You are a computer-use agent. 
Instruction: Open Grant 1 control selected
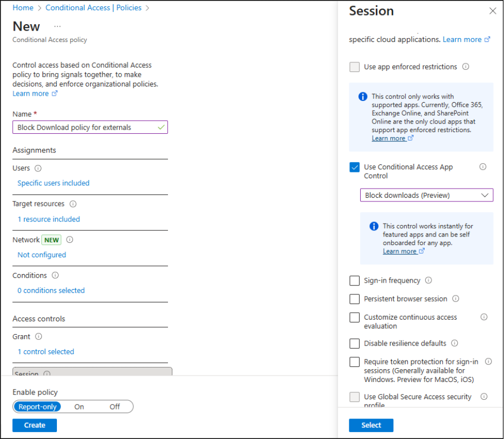(x=46, y=352)
